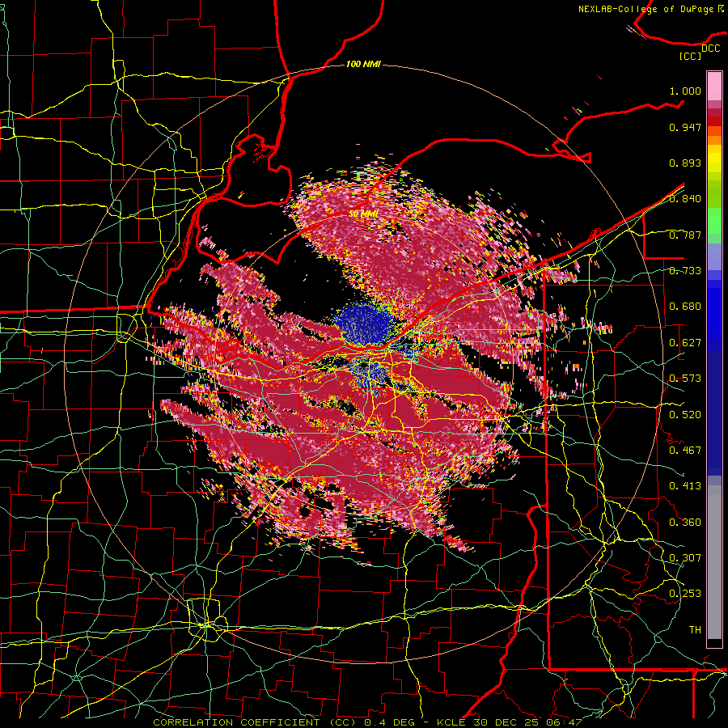The height and width of the screenshot is (728, 728).
Task: Select the 0.787 scale value
Action: pos(685,235)
